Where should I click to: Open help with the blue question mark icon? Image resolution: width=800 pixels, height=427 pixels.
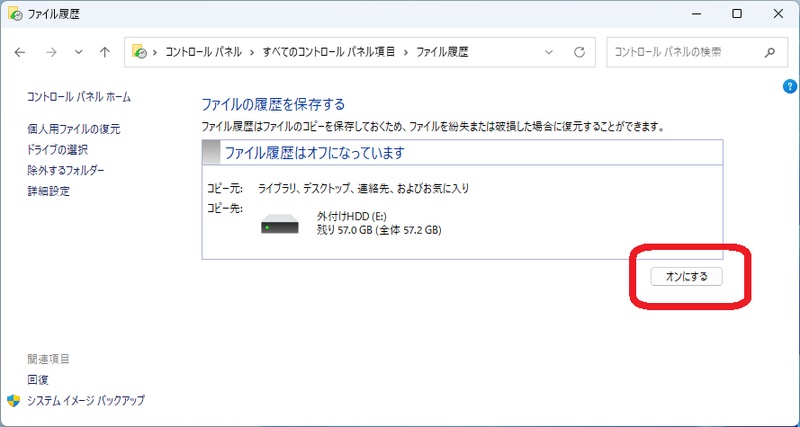(789, 87)
